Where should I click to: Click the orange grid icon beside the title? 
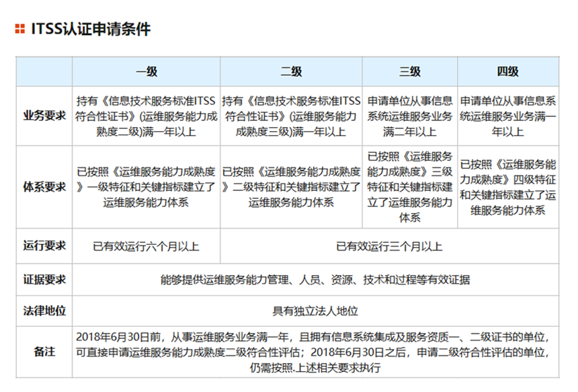(20, 29)
